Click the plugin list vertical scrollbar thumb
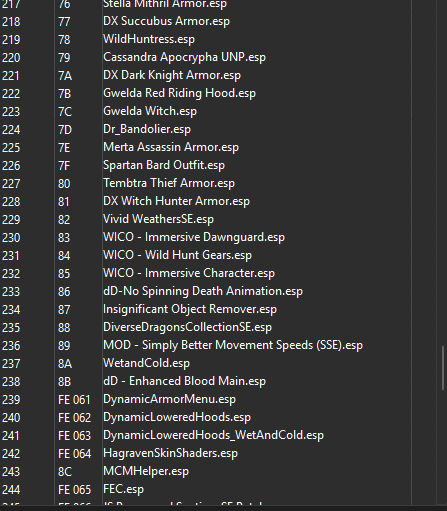This screenshot has width=447, height=511. click(x=443, y=368)
